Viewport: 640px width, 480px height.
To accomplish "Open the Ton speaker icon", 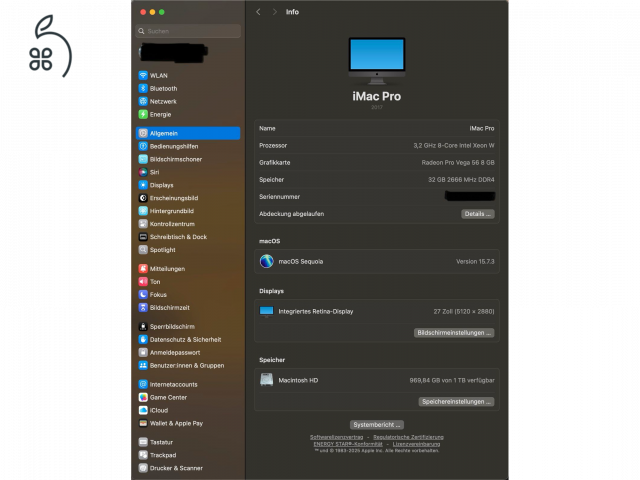I will [x=143, y=282].
